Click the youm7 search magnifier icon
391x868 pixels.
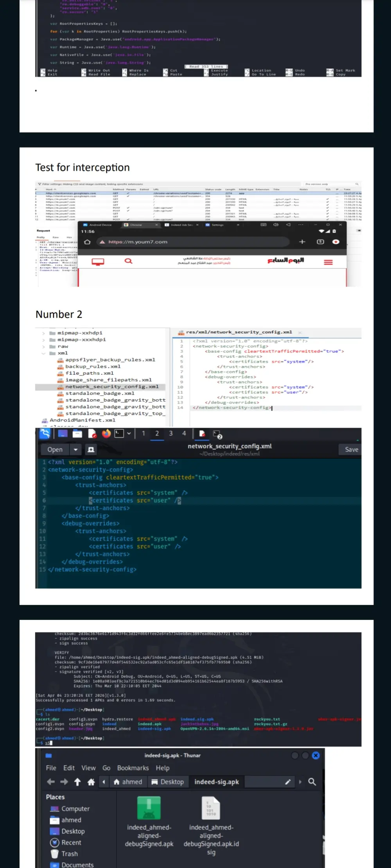coord(129,261)
